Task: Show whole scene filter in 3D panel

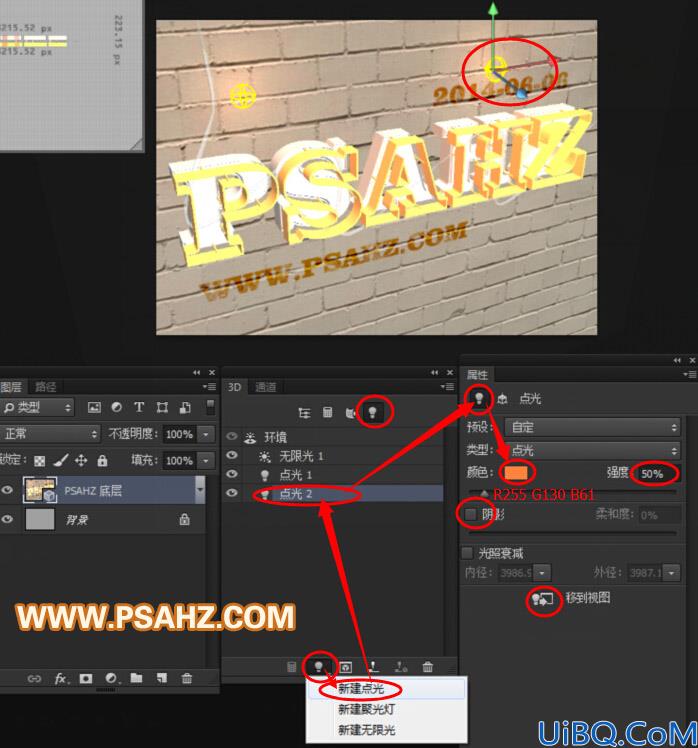Action: (304, 413)
